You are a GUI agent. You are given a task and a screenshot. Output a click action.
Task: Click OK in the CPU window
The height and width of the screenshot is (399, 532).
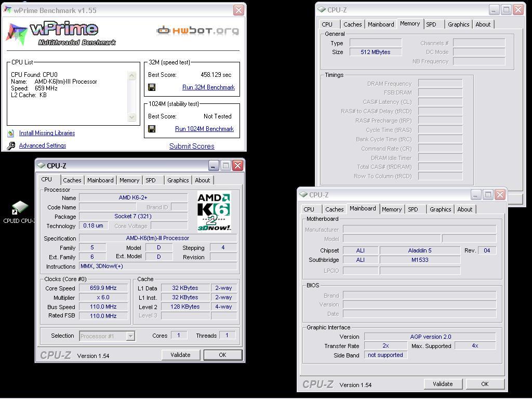(x=222, y=355)
